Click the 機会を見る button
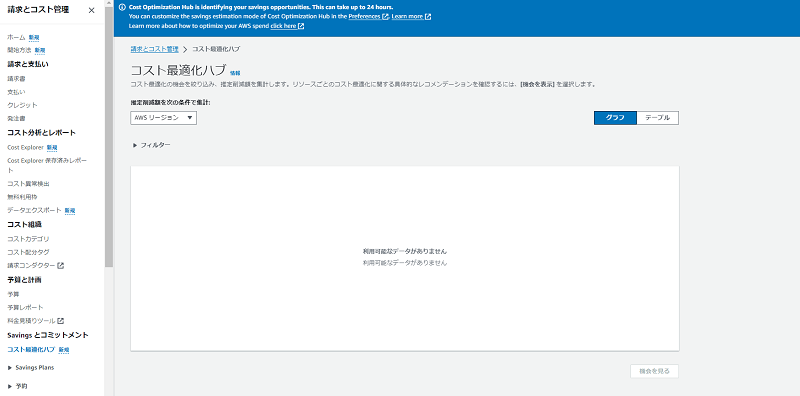 coord(655,371)
